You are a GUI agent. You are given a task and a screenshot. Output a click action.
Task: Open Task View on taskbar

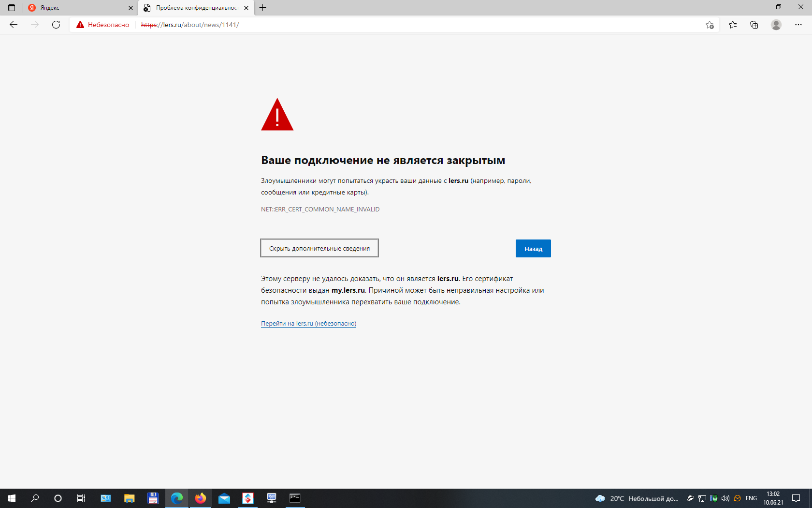[81, 498]
